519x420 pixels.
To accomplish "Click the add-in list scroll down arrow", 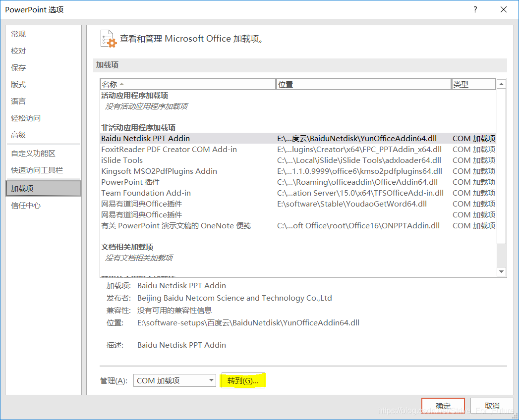I will tap(502, 271).
